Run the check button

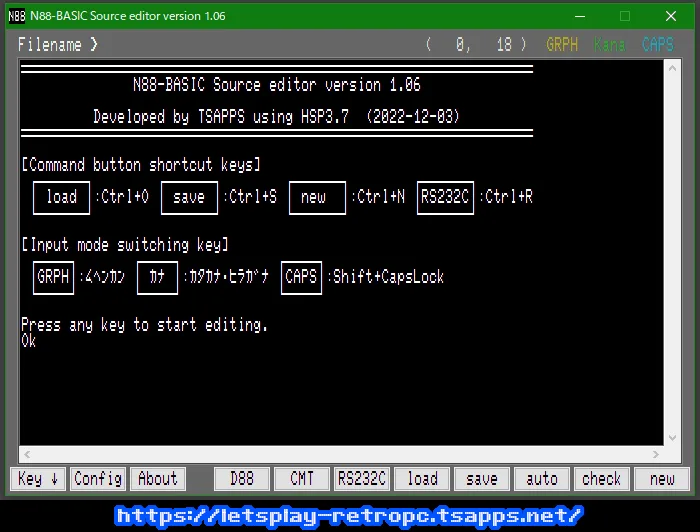(602, 479)
